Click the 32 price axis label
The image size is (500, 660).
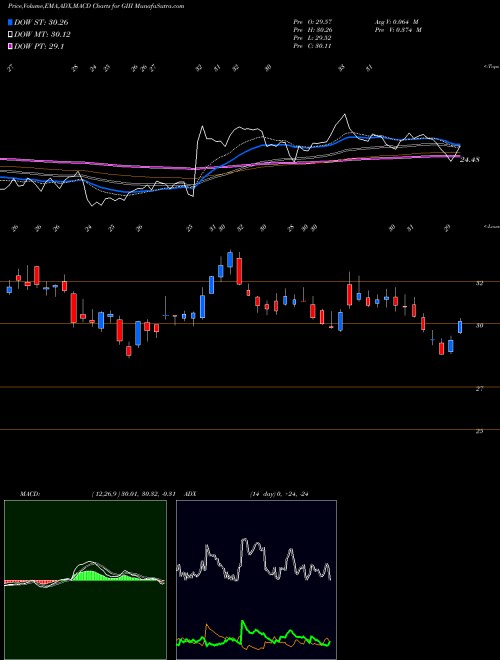[479, 284]
